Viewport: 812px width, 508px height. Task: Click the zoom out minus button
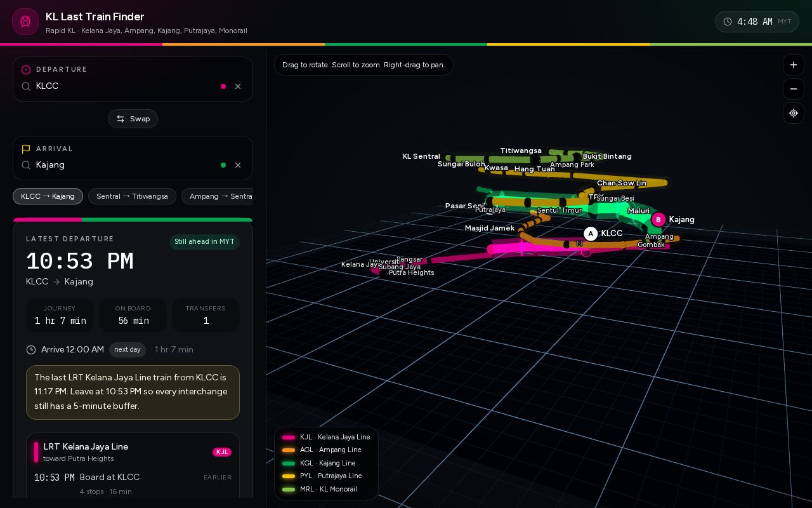tap(794, 89)
